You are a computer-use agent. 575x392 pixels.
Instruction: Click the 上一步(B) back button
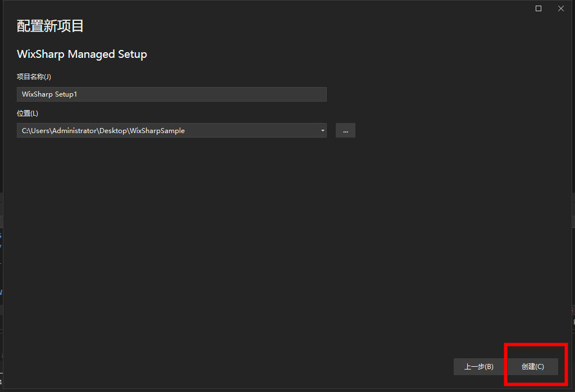478,367
